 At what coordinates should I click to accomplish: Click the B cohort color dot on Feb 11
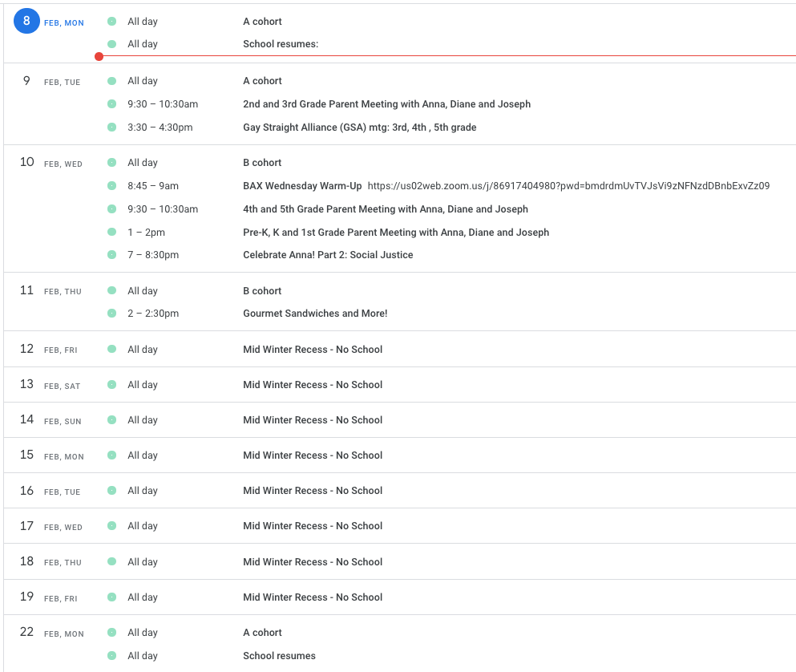tap(111, 291)
